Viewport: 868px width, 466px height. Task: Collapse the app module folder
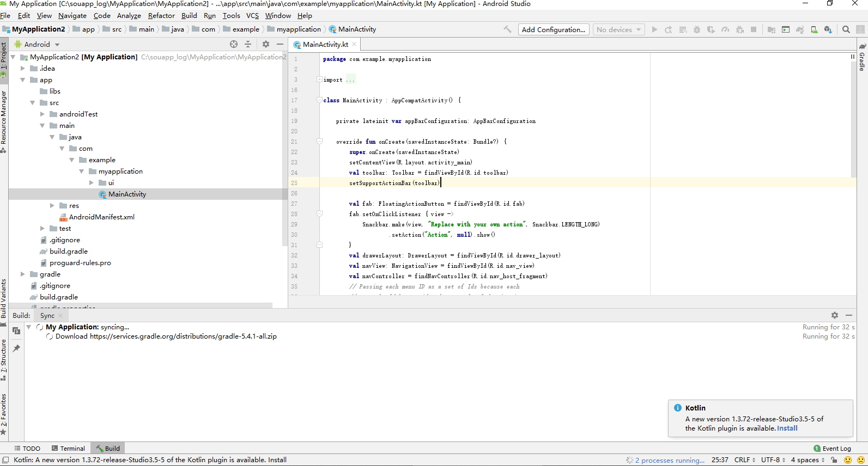[23, 79]
